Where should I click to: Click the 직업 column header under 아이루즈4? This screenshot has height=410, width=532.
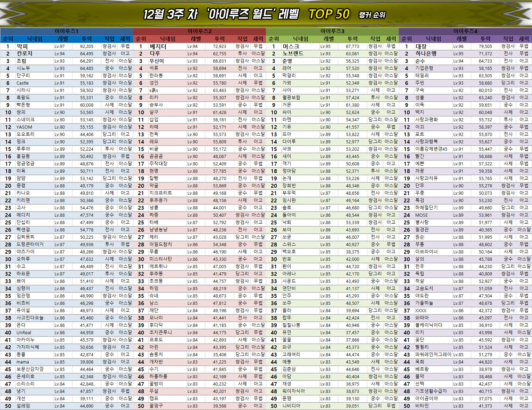click(508, 39)
